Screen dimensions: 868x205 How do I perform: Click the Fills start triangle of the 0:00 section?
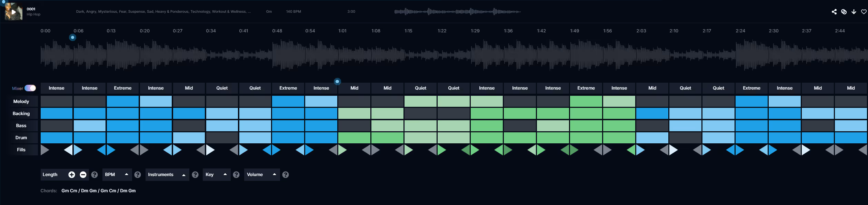tap(45, 150)
